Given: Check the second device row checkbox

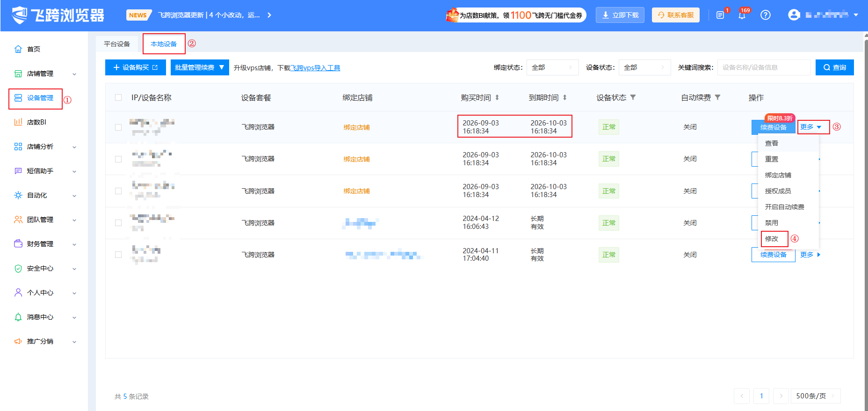Looking at the screenshot, I should click(x=118, y=159).
